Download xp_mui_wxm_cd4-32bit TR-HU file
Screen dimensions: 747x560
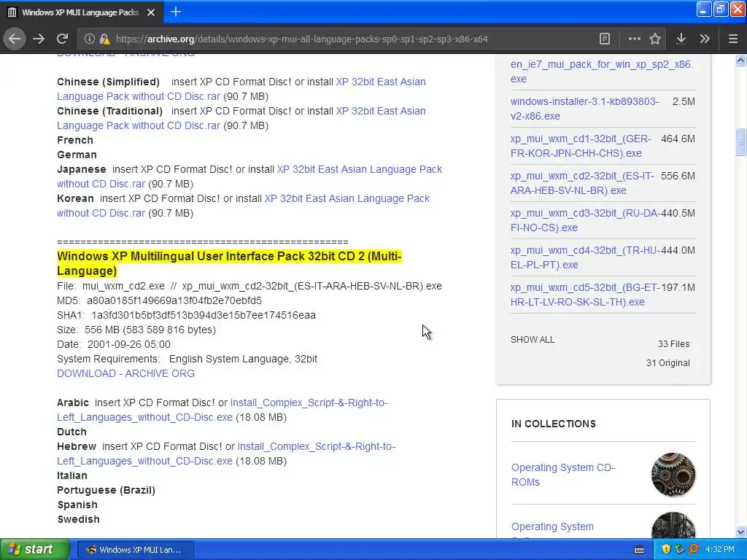[586, 257]
